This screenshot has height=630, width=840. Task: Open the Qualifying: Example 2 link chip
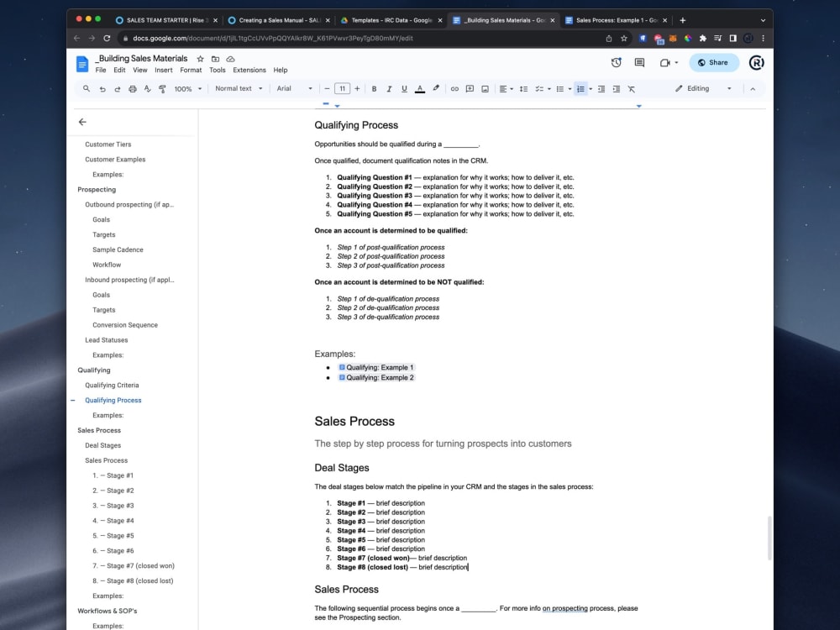click(376, 378)
